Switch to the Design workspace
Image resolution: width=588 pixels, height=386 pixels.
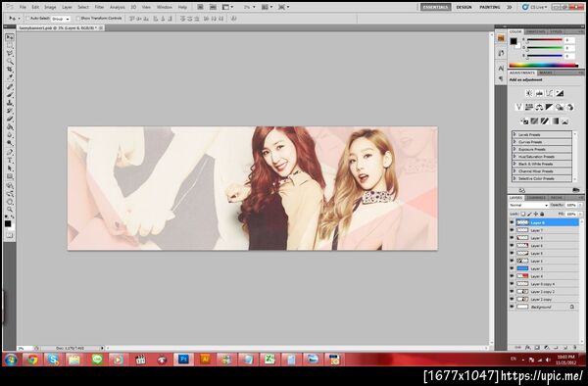[464, 7]
